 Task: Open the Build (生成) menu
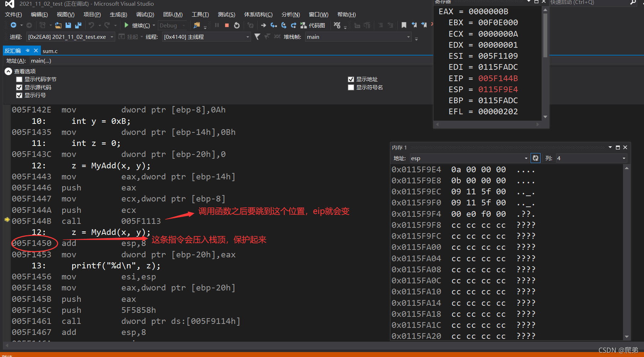coord(118,15)
